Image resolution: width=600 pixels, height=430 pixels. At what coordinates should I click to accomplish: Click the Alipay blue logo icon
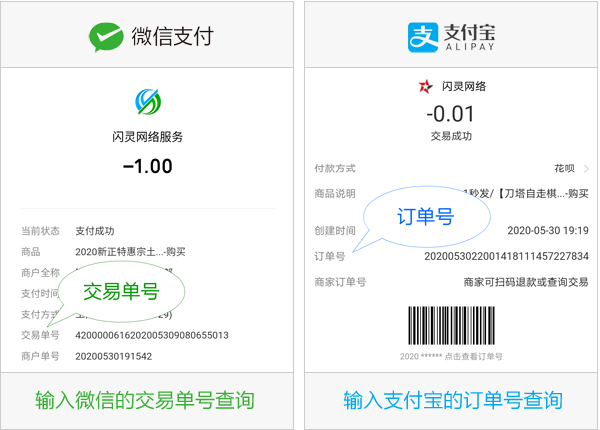click(422, 37)
